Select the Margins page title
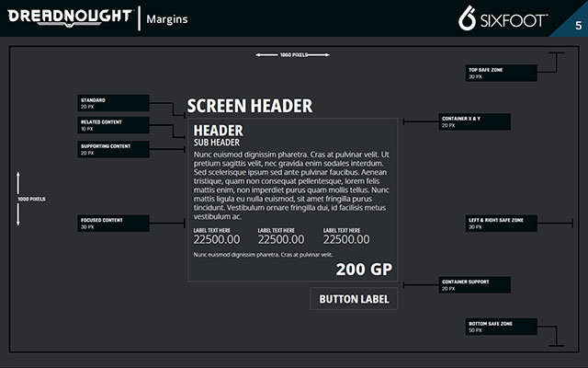 click(171, 18)
